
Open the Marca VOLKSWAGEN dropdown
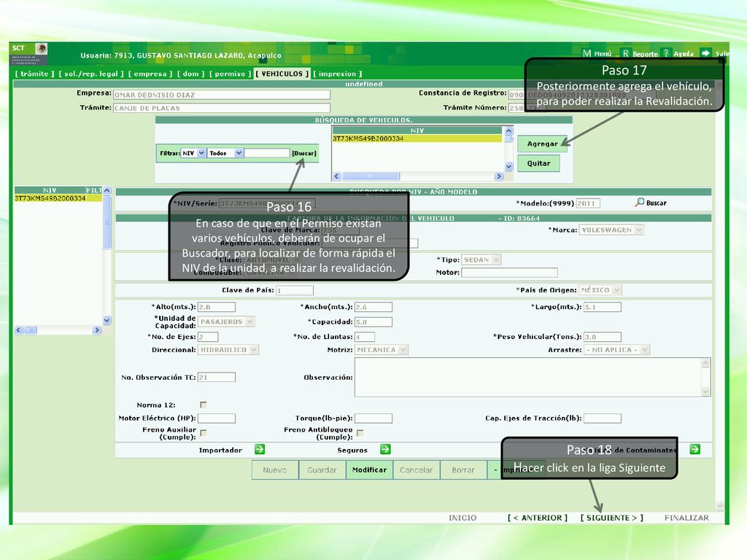click(x=611, y=230)
